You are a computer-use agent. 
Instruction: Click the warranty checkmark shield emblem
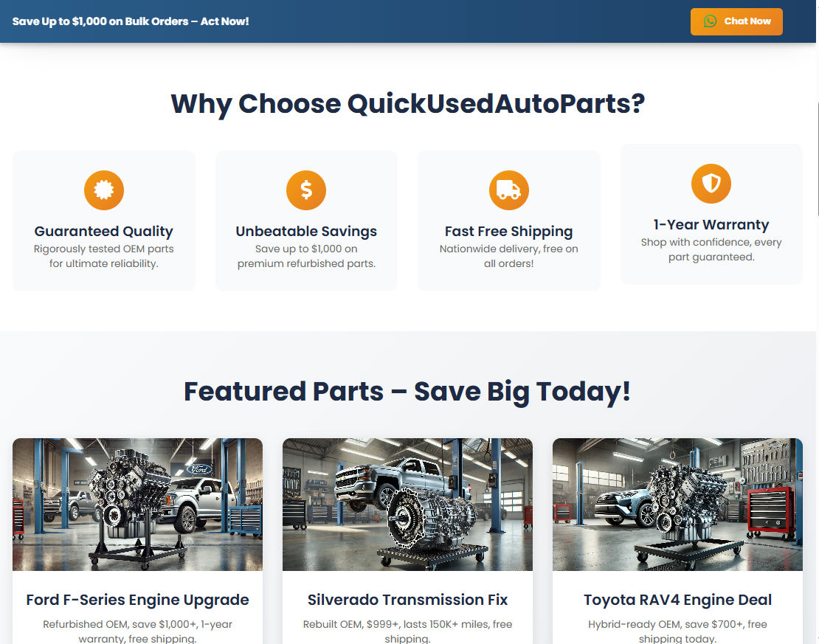[711, 183]
